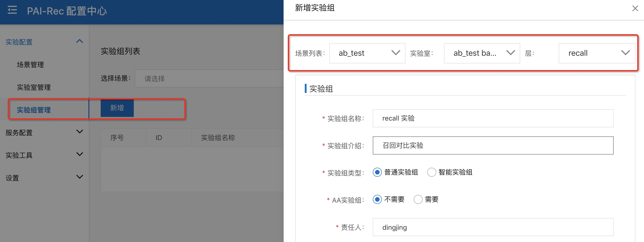Navigate to 实验室管理 in sidebar
The height and width of the screenshot is (242, 644).
click(x=34, y=87)
